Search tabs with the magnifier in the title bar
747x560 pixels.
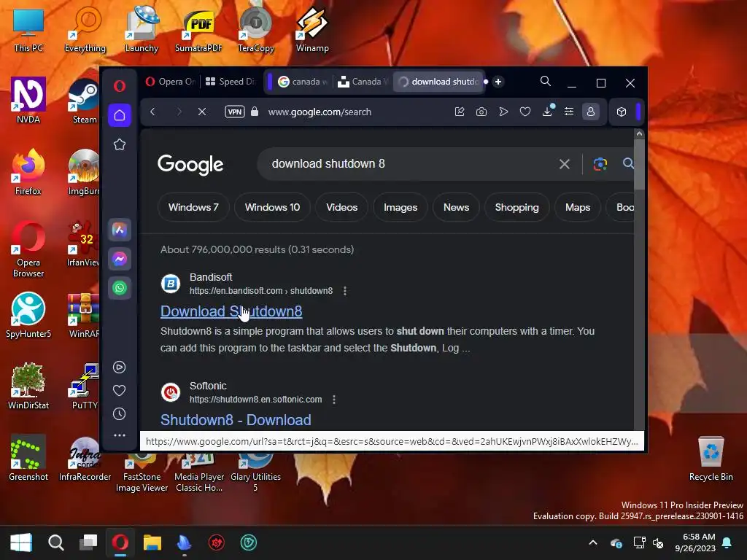546,82
